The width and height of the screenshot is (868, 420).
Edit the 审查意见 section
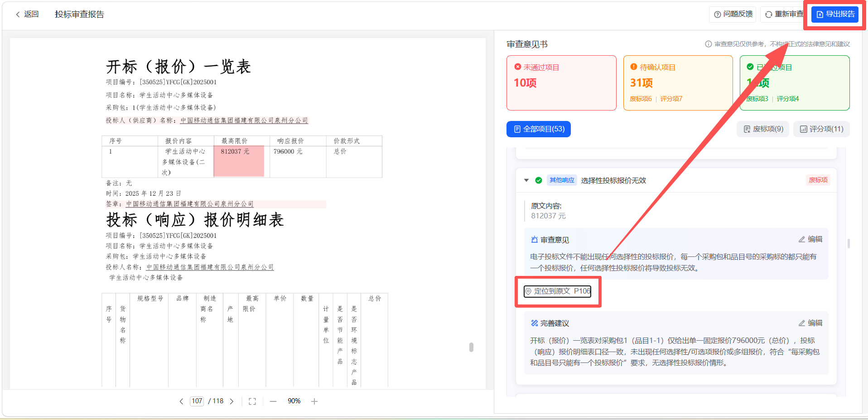point(810,239)
